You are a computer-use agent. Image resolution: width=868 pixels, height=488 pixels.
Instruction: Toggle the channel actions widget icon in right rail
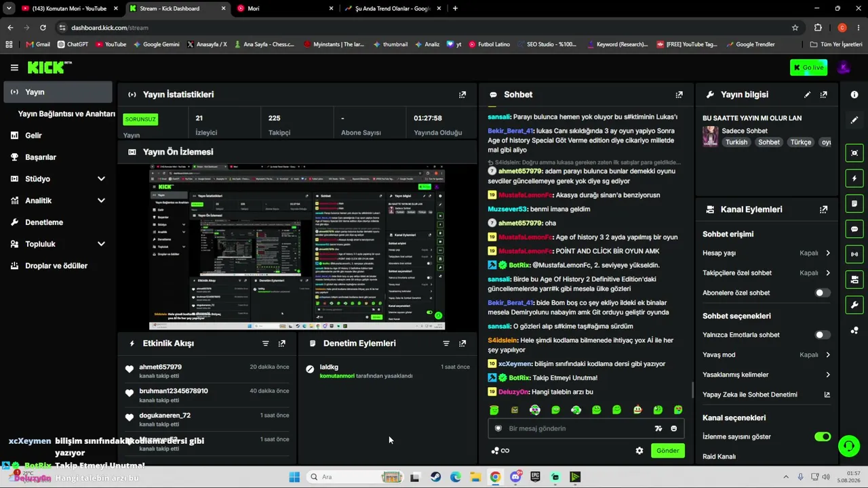(854, 279)
